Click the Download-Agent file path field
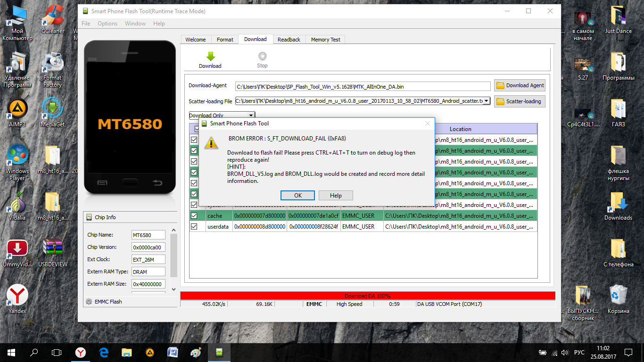 (363, 86)
